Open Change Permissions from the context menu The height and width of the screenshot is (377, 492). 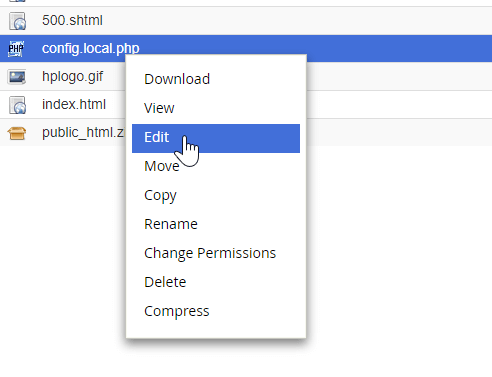click(x=210, y=253)
